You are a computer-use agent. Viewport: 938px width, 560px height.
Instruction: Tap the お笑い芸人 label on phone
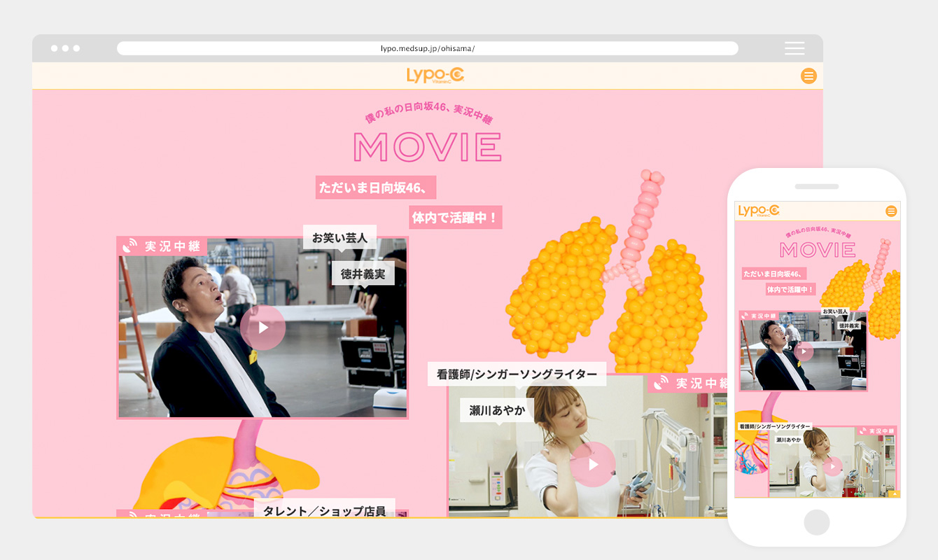[x=835, y=311]
